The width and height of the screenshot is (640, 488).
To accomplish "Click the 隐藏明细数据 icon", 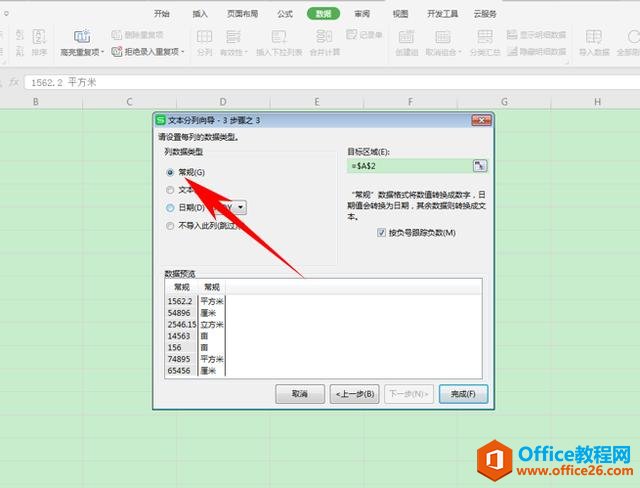I will coord(512,51).
